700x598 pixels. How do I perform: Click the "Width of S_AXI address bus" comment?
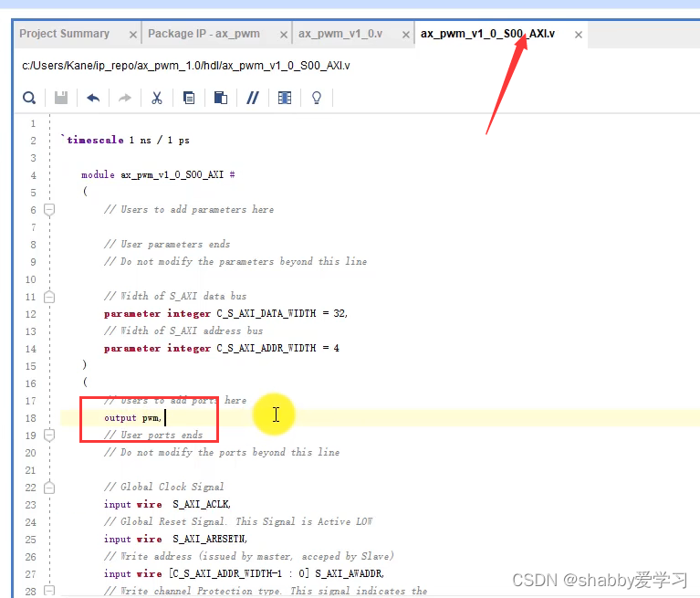(183, 330)
